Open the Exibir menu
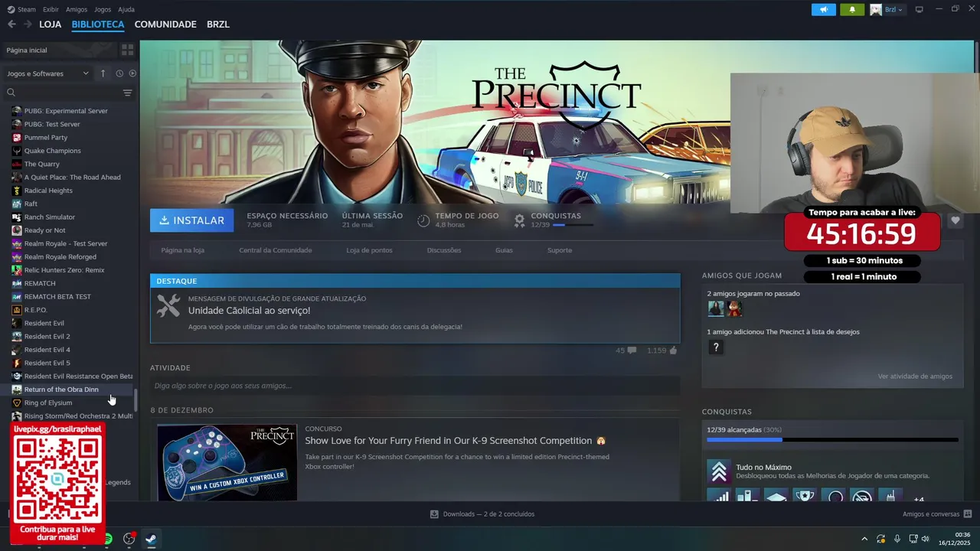This screenshot has height=551, width=980. tap(51, 9)
